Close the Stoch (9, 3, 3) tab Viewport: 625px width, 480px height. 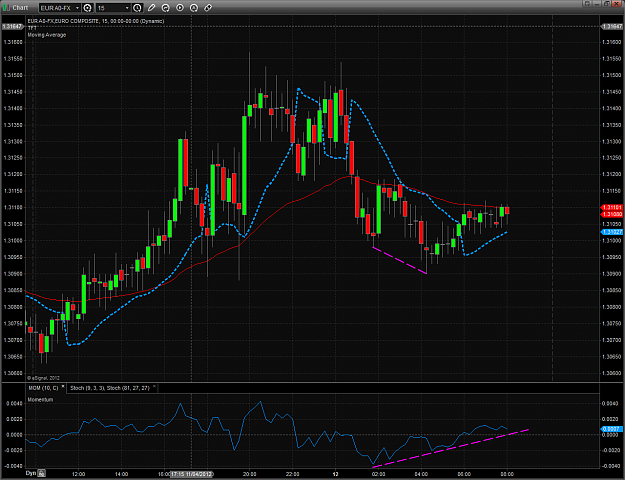click(154, 387)
